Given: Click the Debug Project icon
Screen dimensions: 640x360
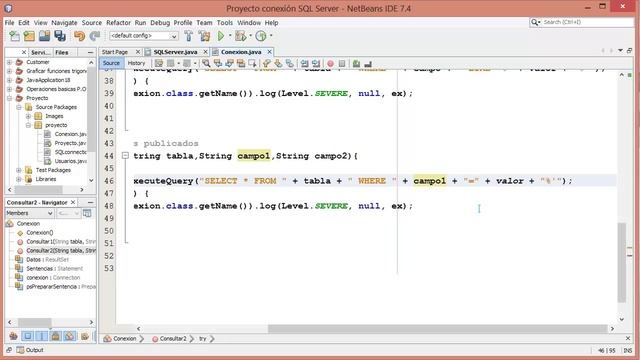Looking at the screenshot, I should click(x=241, y=36).
